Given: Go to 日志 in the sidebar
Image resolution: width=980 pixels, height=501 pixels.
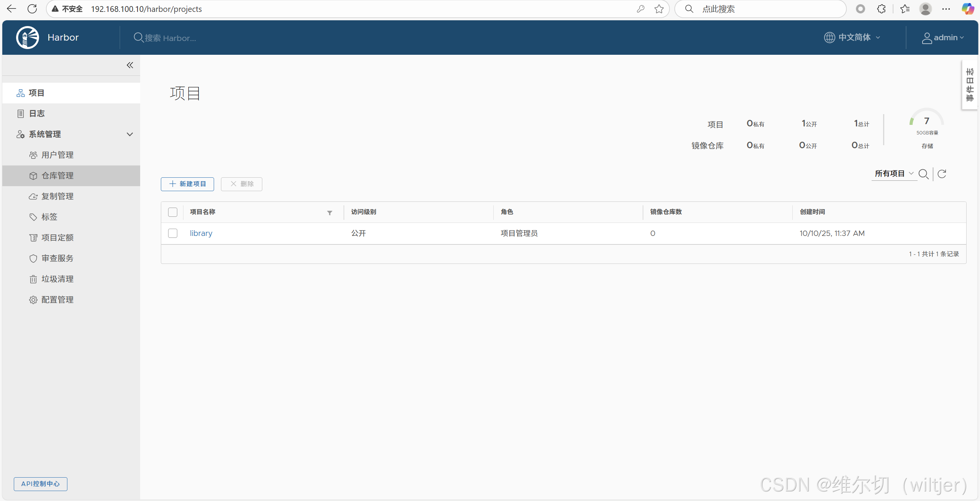Looking at the screenshot, I should pos(37,114).
